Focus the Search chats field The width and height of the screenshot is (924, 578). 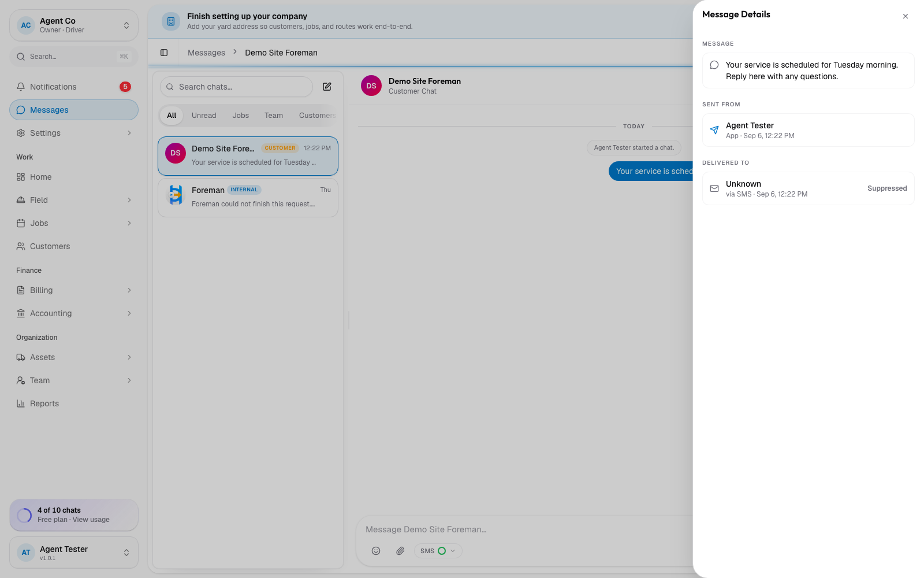pos(236,87)
